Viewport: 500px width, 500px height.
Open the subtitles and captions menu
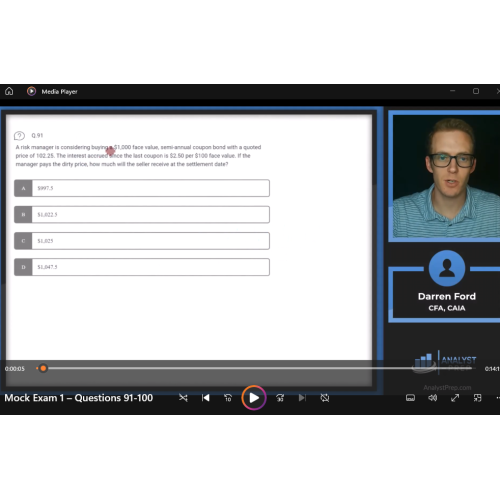click(x=410, y=398)
